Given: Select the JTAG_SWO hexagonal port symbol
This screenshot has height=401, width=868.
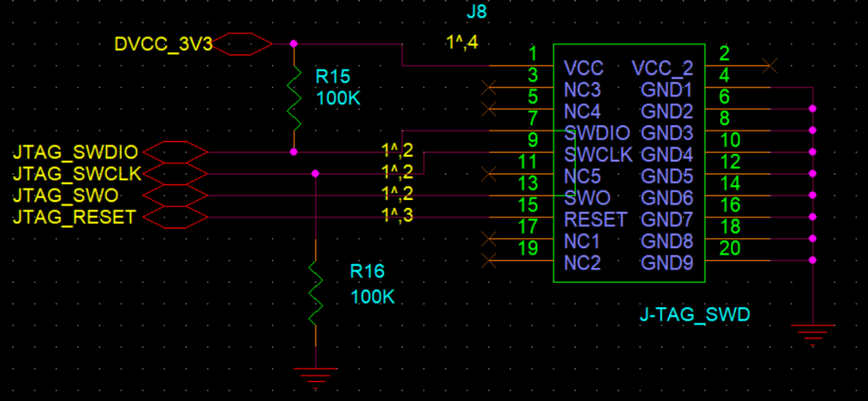Looking at the screenshot, I should tap(176, 196).
